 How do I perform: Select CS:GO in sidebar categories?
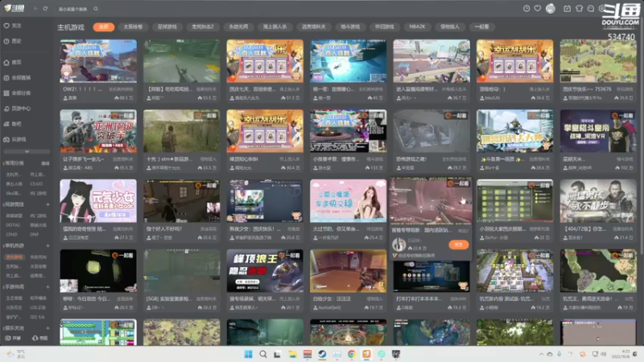(36, 184)
